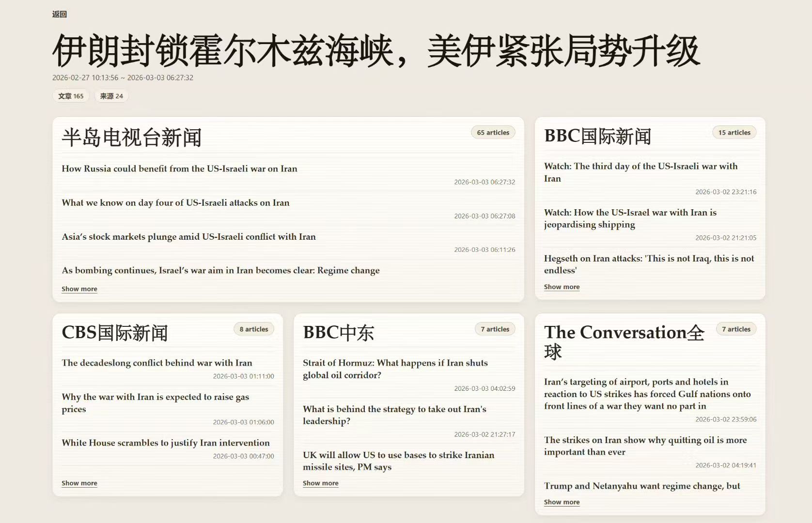The image size is (812, 523).
Task: Open 'why quitting oil' article
Action: 645,446
